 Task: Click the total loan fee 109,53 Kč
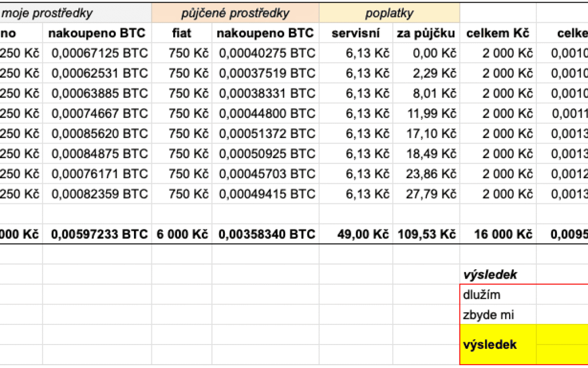[426, 234]
